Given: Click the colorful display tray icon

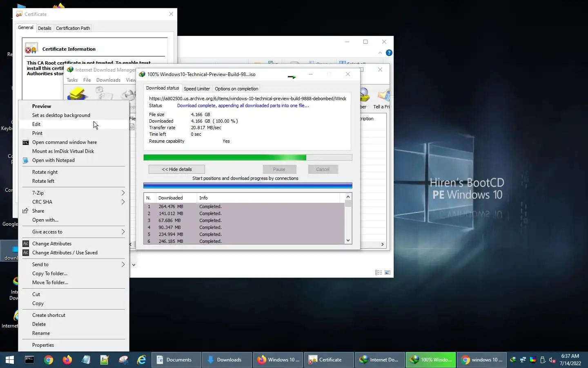Looking at the screenshot, I should [533, 360].
